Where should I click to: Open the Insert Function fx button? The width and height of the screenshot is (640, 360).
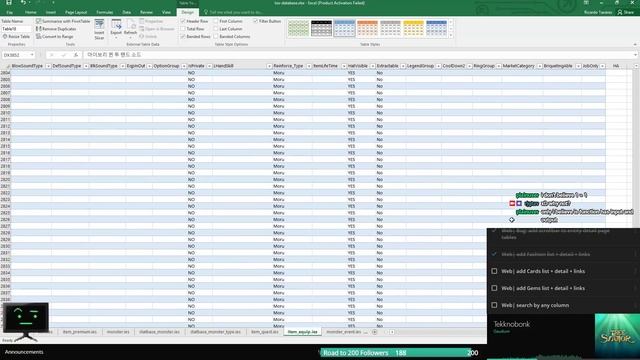76,55
